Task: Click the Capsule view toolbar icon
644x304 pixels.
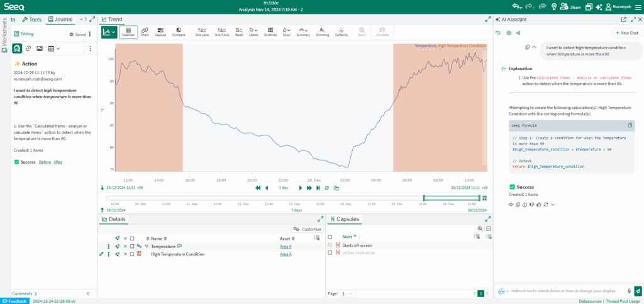Action: (160, 32)
